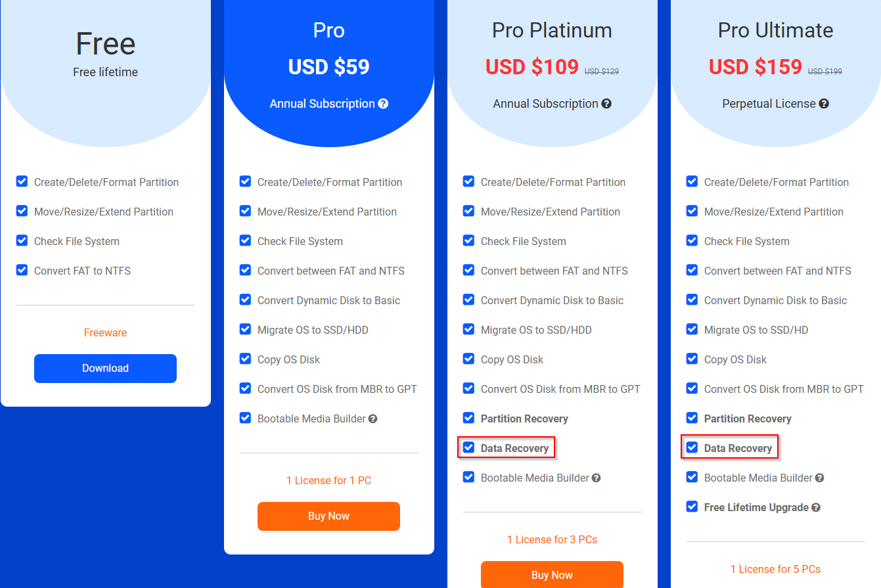Toggle Copy OS Disk checkbox in Pro plan
The image size is (881, 588).
point(245,359)
